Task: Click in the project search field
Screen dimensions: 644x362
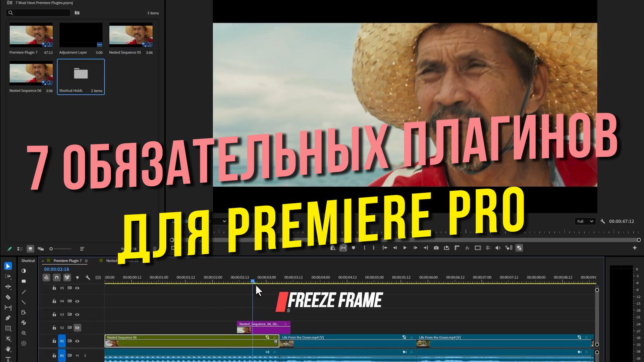Action: (38, 13)
